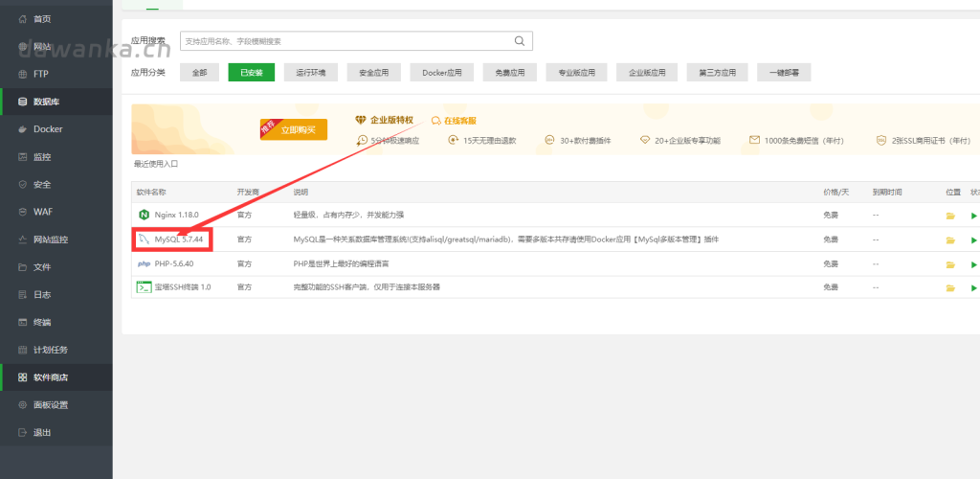This screenshot has width=980, height=479.
Task: Click the 终端 terminal icon in sidebar
Action: (23, 322)
